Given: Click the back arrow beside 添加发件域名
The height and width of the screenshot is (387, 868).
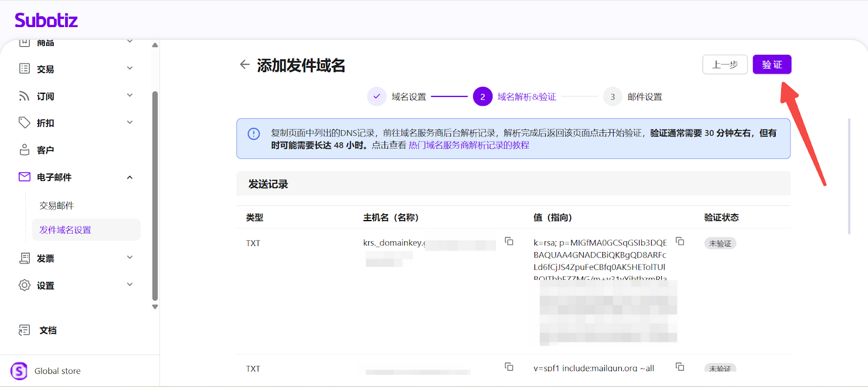Looking at the screenshot, I should tap(245, 64).
